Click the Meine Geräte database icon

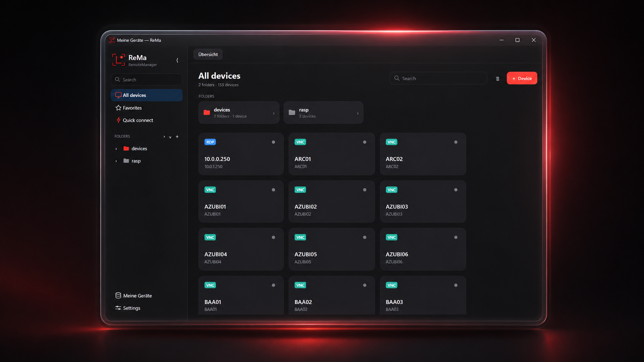tap(118, 295)
